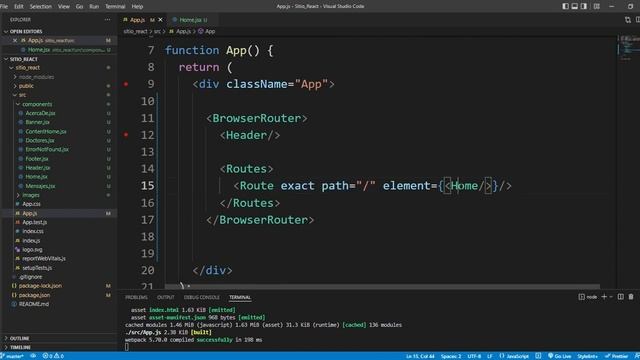Open the Selection menu
This screenshot has width=640, height=360.
pyautogui.click(x=41, y=7)
